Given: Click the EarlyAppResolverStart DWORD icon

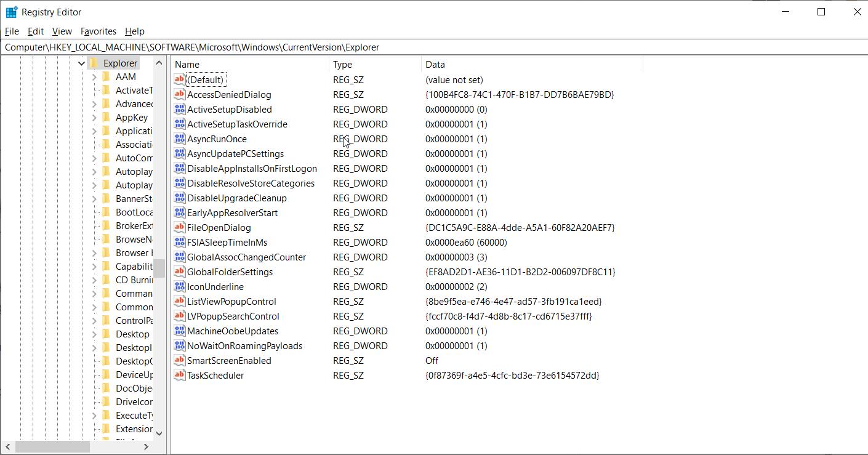Looking at the screenshot, I should coord(179,212).
